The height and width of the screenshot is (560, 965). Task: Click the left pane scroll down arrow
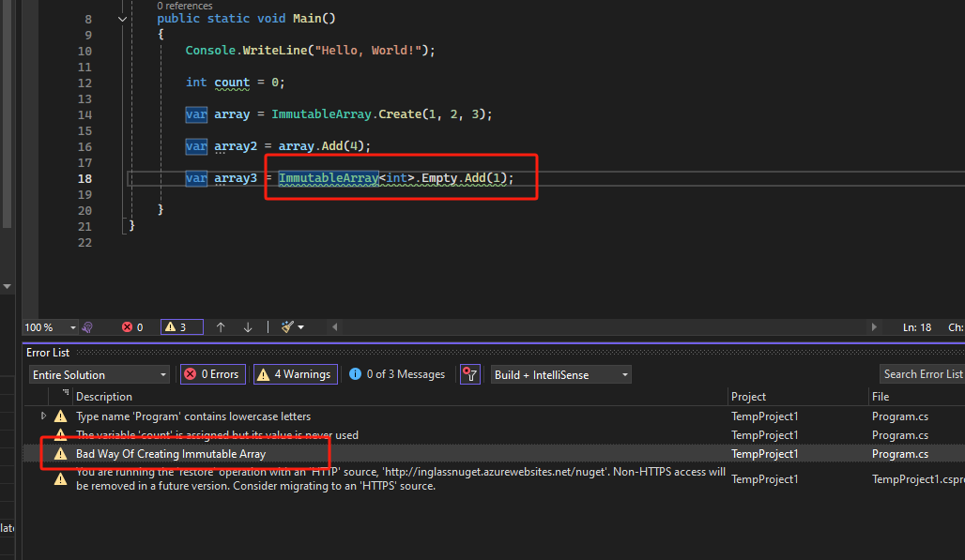pos(7,286)
